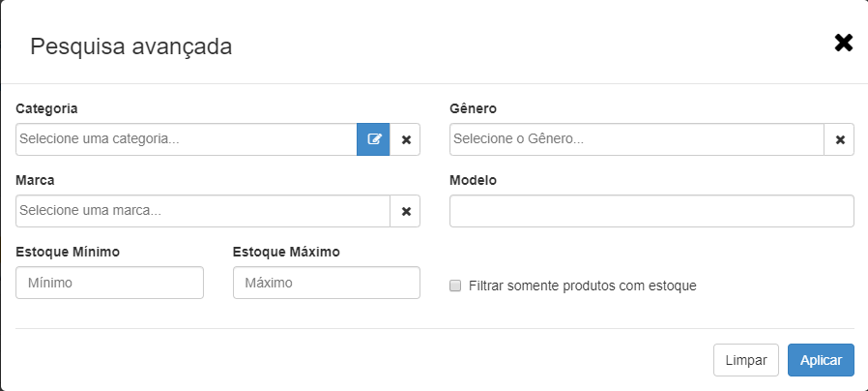Enable Filtrar somente produtos com estoque checkbox
This screenshot has height=391, width=868.
[455, 286]
